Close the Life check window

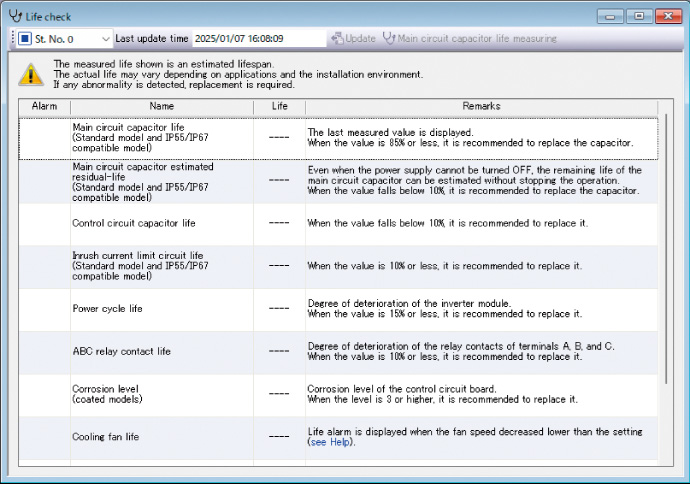(x=668, y=16)
